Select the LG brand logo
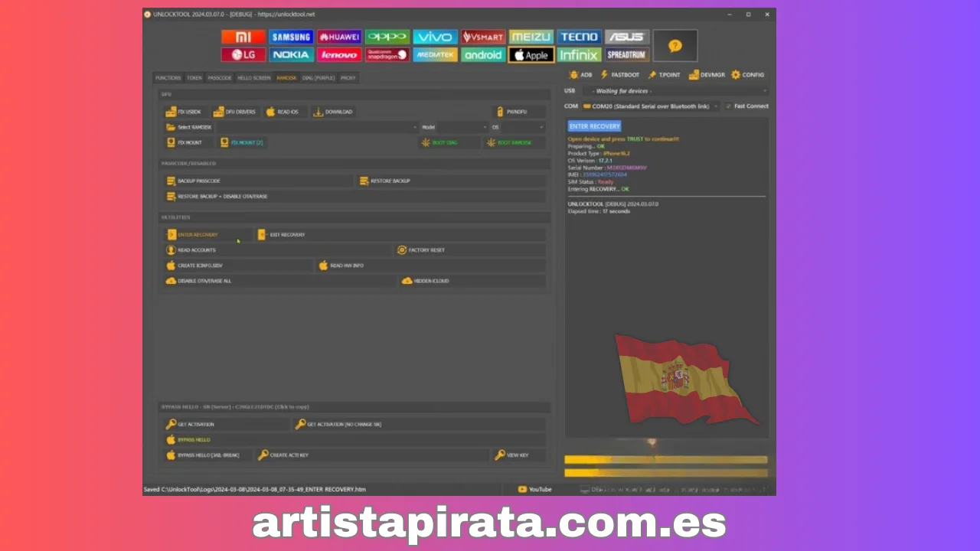 point(243,55)
